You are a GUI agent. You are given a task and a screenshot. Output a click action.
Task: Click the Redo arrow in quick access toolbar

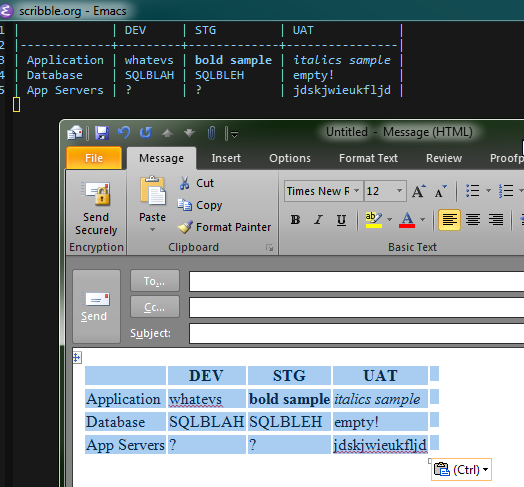[x=146, y=133]
